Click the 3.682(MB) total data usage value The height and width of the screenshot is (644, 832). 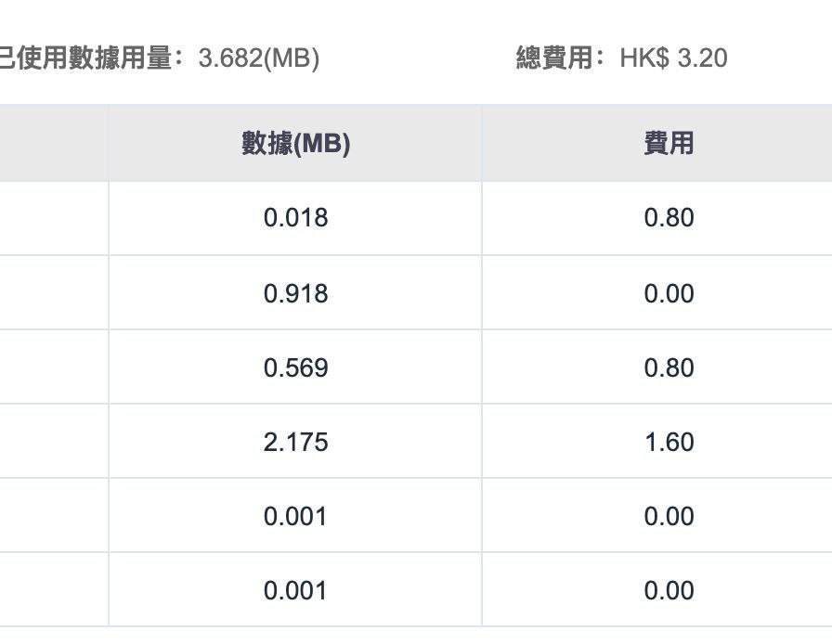coord(259,58)
